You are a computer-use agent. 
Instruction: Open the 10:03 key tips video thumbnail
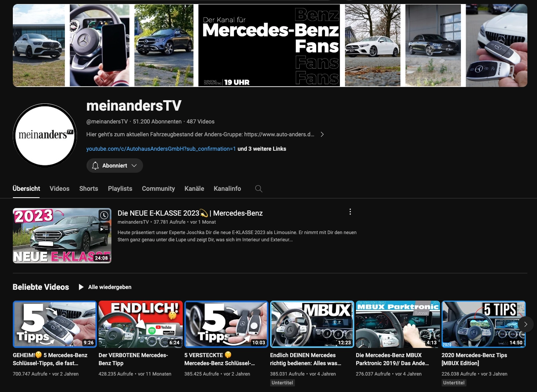tap(226, 324)
